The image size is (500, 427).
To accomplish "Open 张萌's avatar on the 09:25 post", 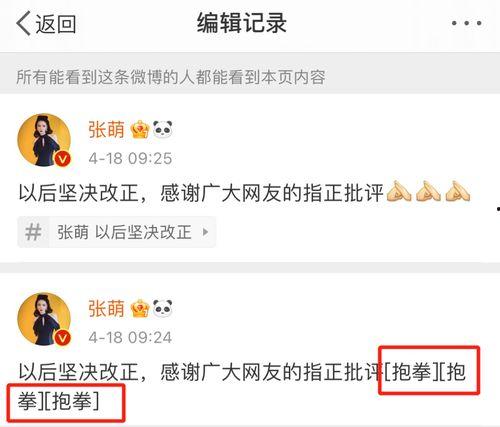I will pos(44,140).
